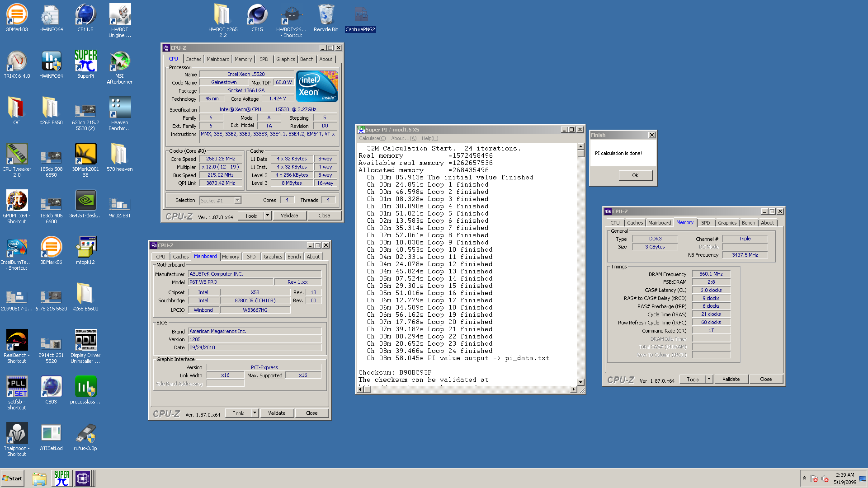Viewport: 868px width, 488px height.
Task: Open the Recycle Bin
Action: click(326, 18)
